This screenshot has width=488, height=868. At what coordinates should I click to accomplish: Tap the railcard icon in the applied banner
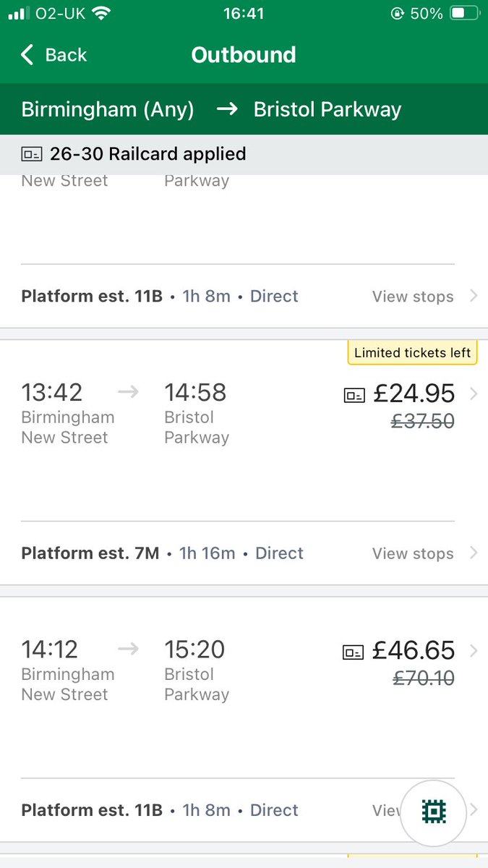pyautogui.click(x=33, y=154)
